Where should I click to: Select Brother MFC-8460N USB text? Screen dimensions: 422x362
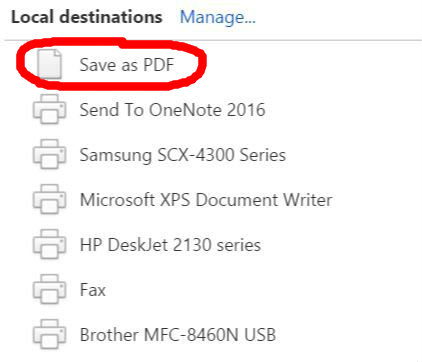pos(178,335)
